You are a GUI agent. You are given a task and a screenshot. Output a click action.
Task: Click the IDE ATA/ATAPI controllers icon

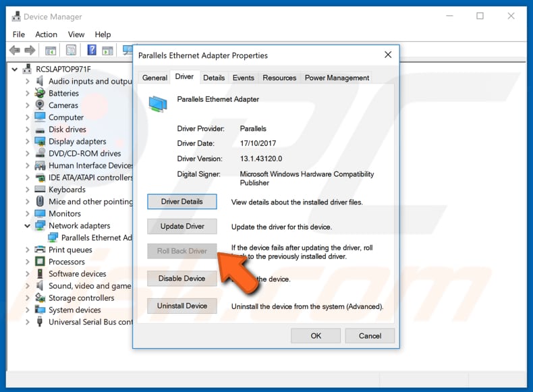coord(40,177)
